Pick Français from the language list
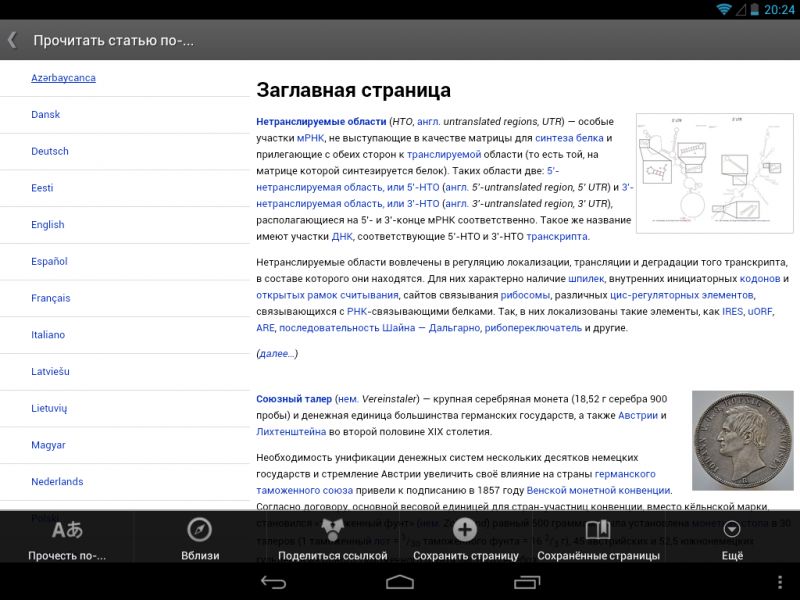Image resolution: width=800 pixels, height=600 pixels. 51,298
